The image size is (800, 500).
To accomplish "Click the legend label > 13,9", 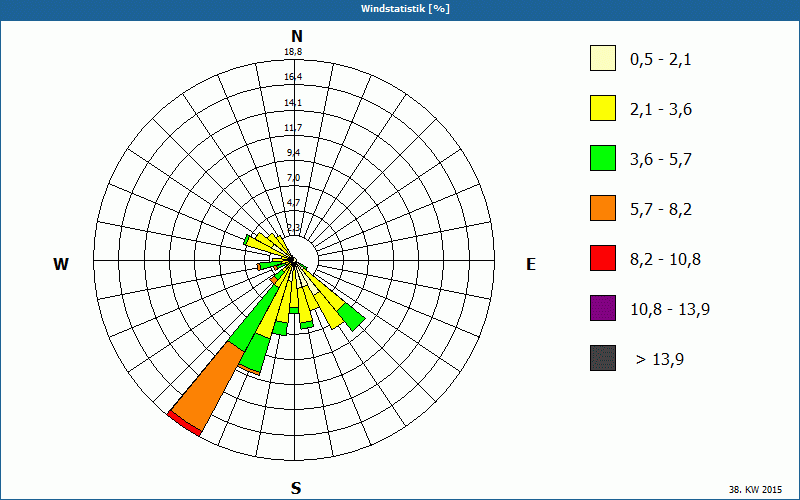I will click(660, 360).
